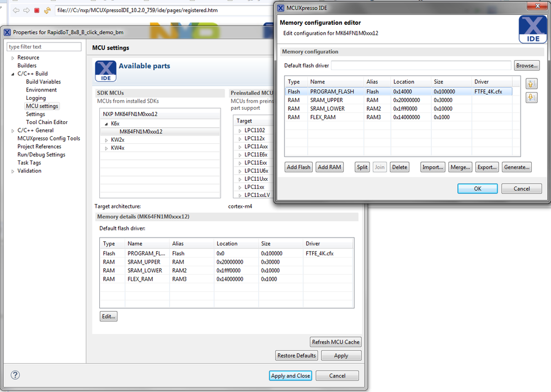Click the browser back arrow icon
This screenshot has width=551, height=392.
pyautogui.click(x=16, y=10)
